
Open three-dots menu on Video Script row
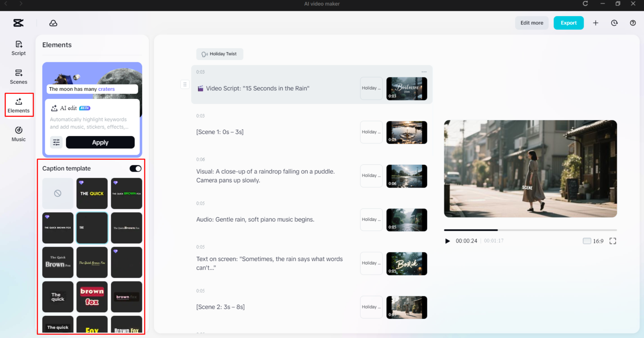pos(424,72)
